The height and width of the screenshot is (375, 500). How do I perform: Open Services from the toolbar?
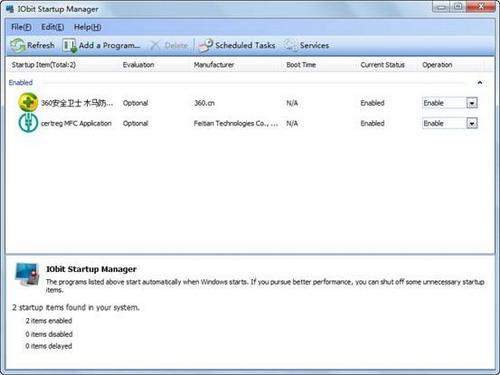coord(307,45)
